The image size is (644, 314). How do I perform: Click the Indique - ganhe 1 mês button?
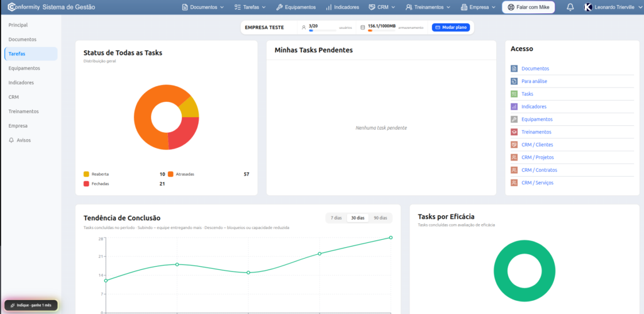pos(31,305)
